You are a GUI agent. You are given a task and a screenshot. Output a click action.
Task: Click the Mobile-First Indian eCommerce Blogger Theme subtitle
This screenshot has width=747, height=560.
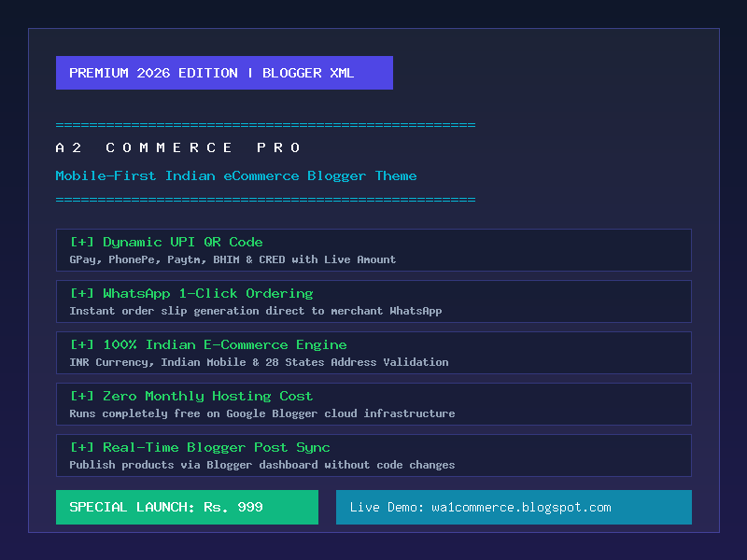pos(236,176)
